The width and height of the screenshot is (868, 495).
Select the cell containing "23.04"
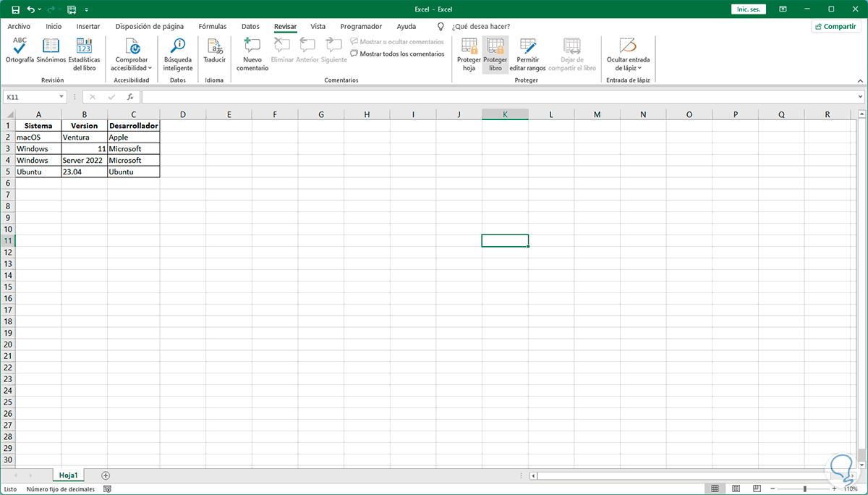click(85, 172)
